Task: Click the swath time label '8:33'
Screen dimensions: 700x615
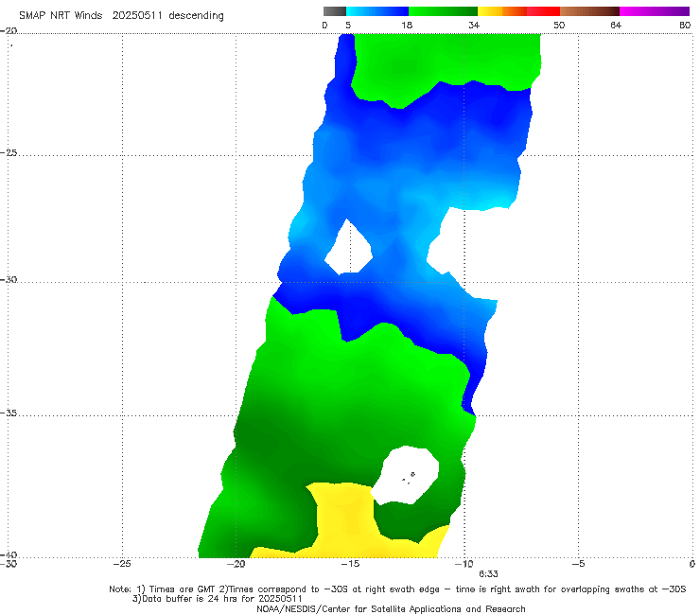Action: 488,574
